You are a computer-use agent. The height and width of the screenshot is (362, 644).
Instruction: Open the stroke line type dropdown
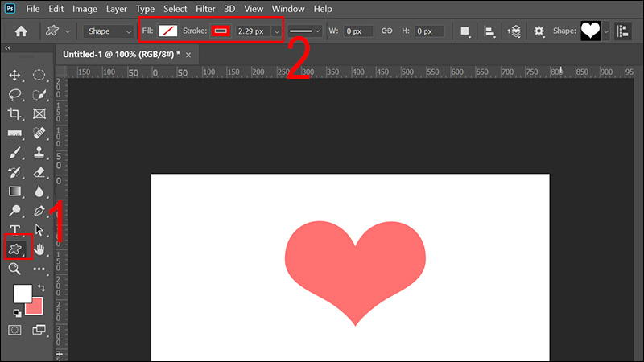click(305, 31)
